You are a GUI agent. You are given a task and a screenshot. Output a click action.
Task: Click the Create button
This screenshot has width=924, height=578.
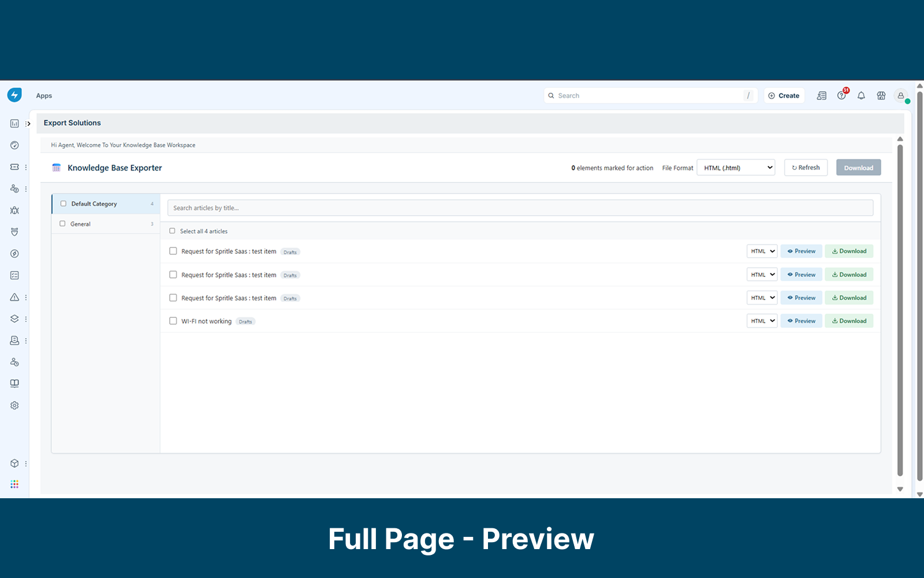point(784,96)
